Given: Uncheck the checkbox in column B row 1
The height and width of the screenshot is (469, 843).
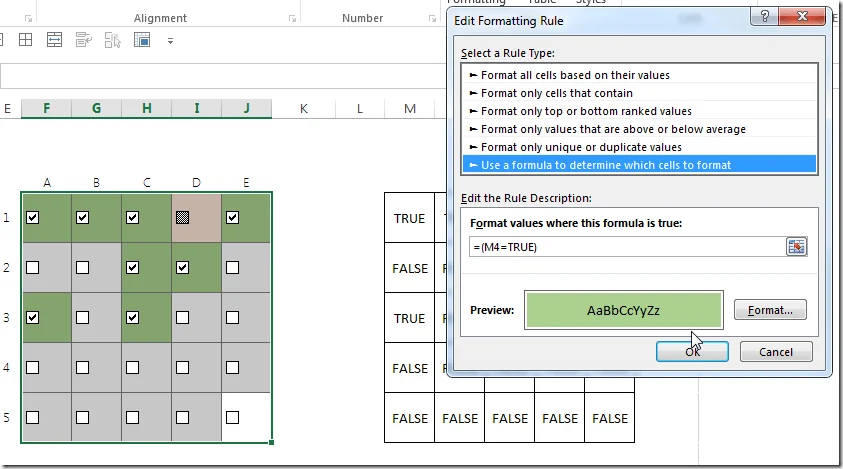Looking at the screenshot, I should click(x=82, y=217).
